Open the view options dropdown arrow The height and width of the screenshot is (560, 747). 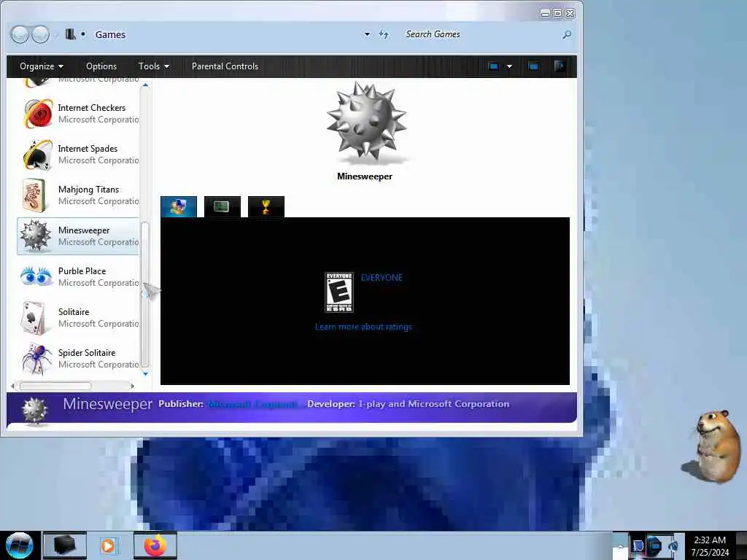(509, 66)
